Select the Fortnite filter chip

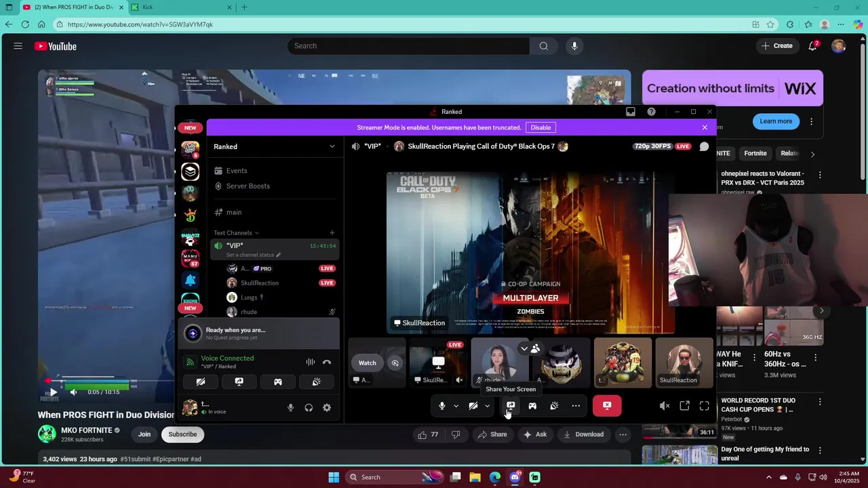point(755,153)
